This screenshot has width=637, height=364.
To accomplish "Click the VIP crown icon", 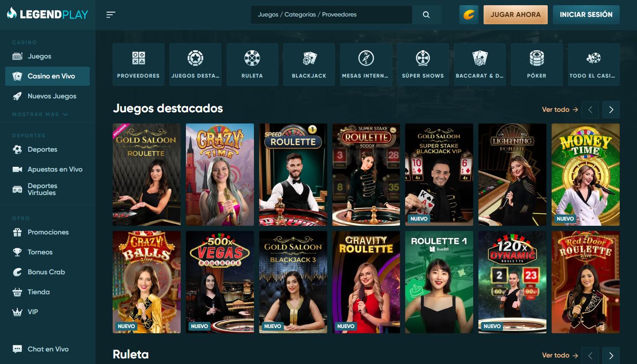I will (17, 312).
